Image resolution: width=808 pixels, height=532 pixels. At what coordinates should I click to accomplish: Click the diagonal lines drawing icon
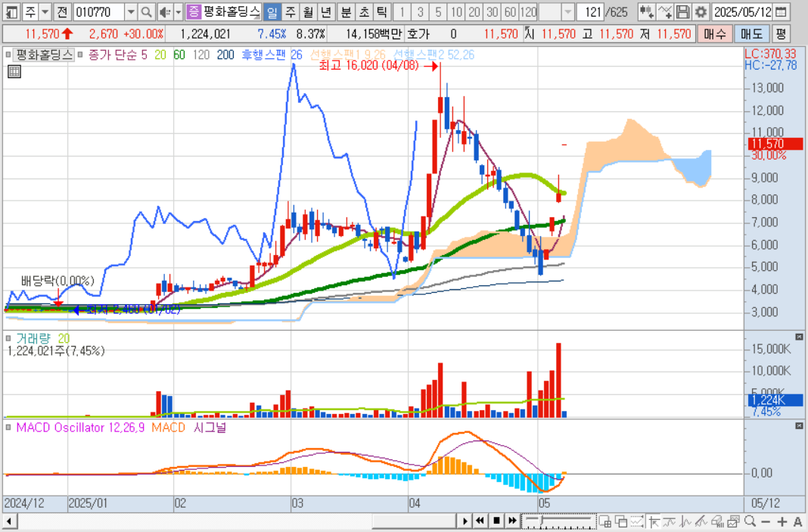coord(701,521)
